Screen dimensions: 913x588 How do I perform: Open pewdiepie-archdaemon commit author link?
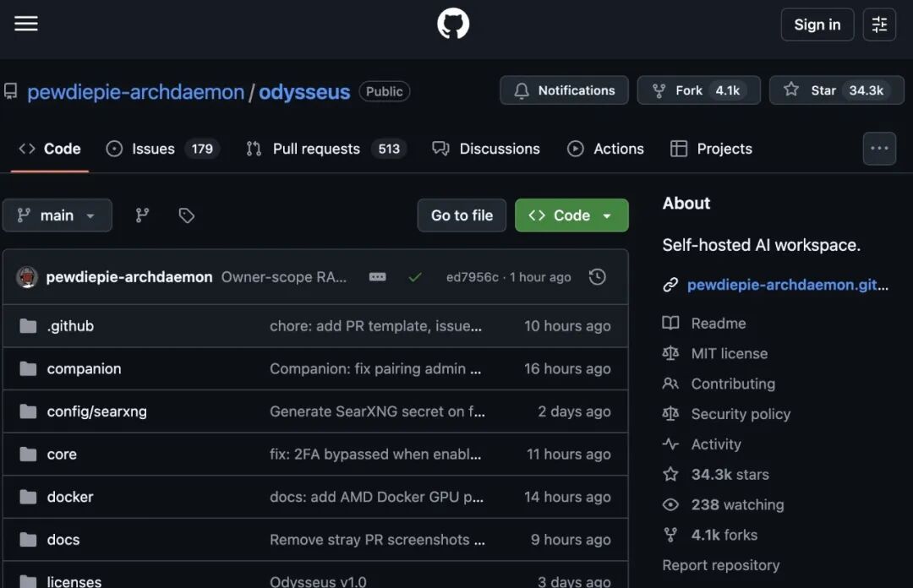129,277
